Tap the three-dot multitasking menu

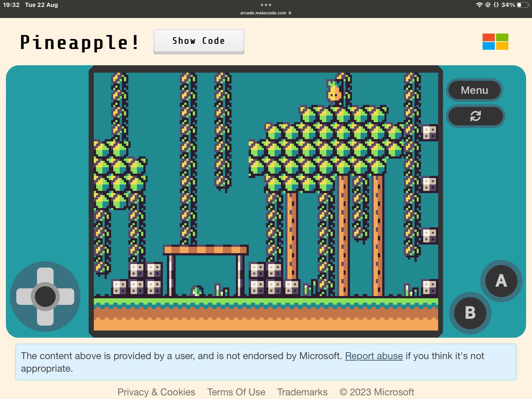pos(266,5)
